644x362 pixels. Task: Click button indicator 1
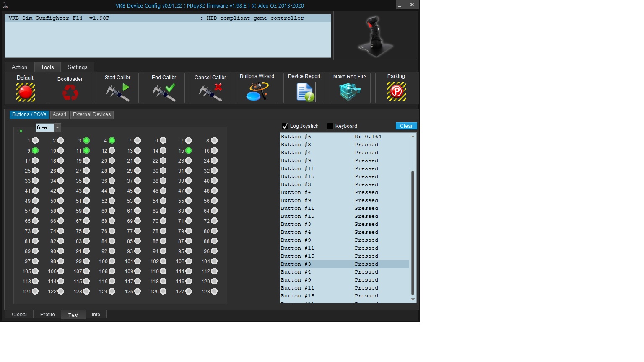(35, 140)
